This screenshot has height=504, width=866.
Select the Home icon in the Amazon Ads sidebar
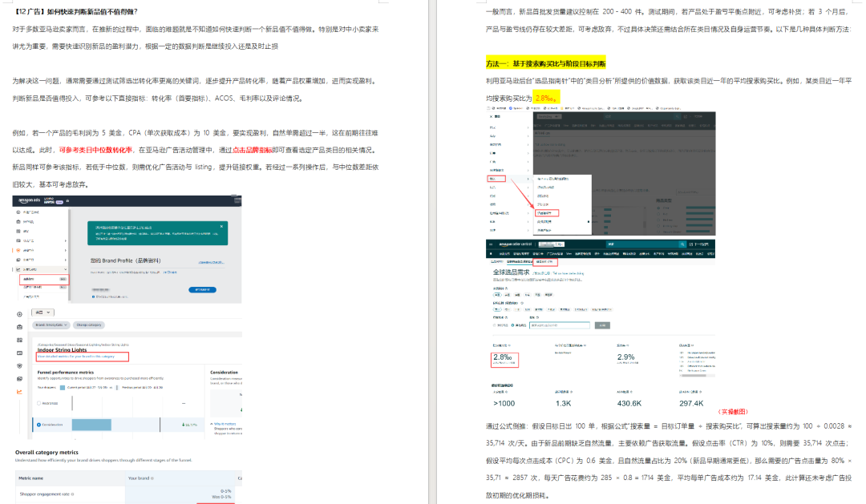click(x=18, y=212)
